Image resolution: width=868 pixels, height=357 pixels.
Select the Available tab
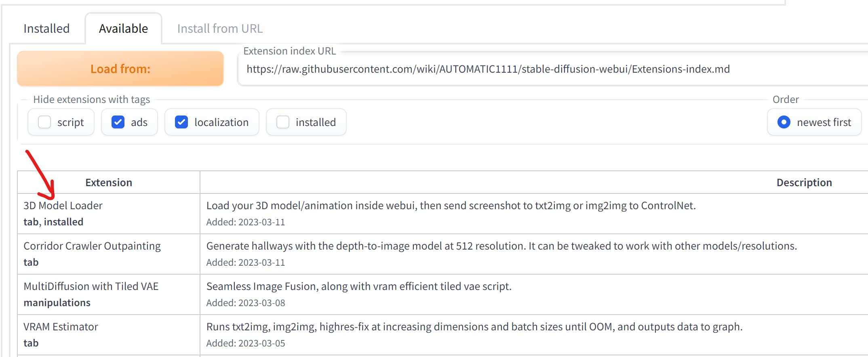[123, 29]
